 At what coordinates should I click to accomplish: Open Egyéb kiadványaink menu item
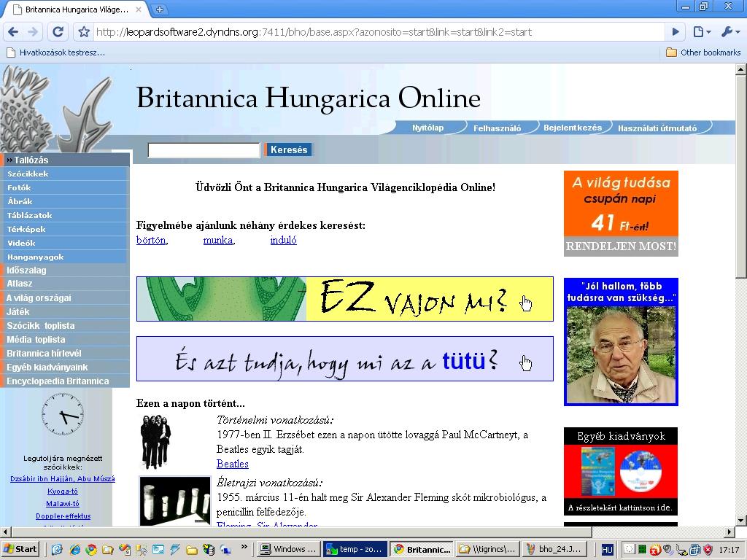tap(65, 367)
